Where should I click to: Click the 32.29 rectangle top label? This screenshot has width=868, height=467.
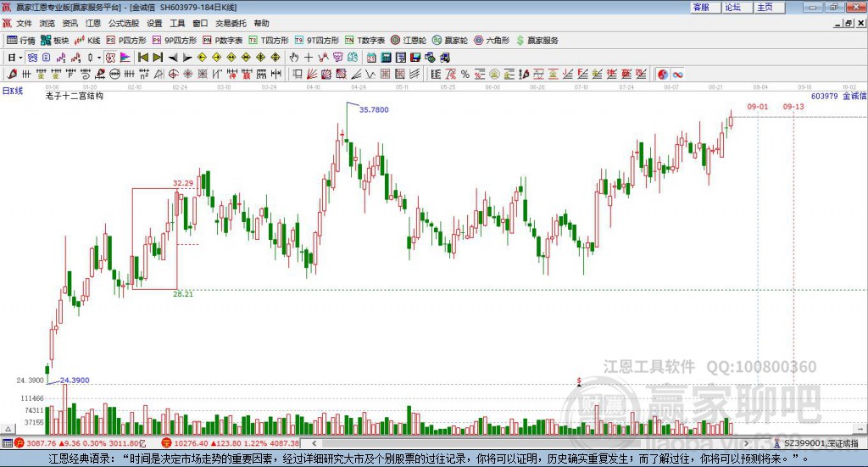pos(183,183)
